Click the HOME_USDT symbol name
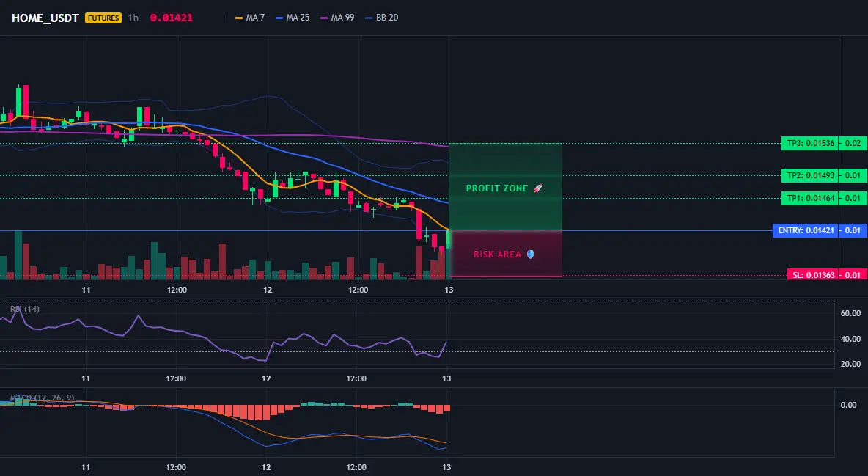 click(45, 18)
